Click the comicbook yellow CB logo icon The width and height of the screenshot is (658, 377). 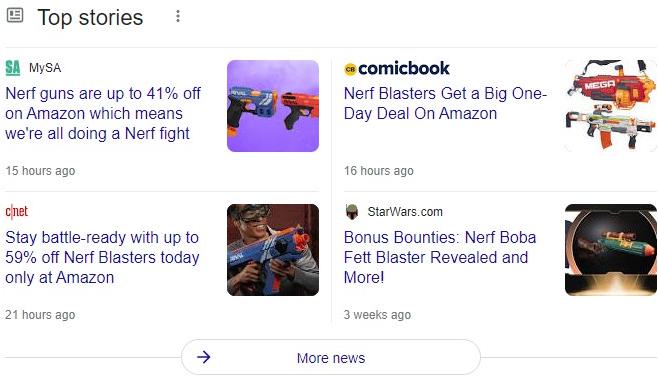350,69
